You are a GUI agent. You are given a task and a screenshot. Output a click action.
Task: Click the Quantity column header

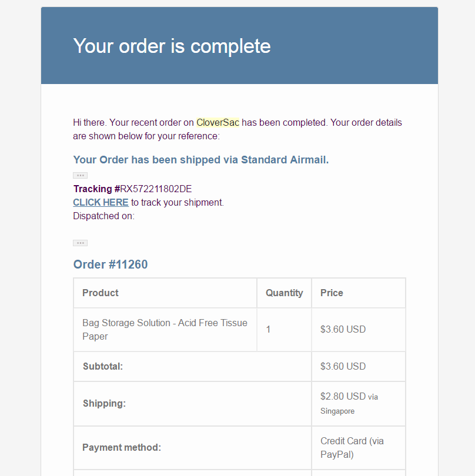click(284, 293)
